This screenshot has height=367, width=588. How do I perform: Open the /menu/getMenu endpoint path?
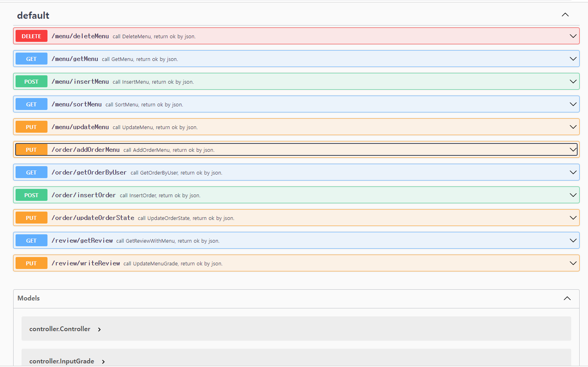[x=75, y=59]
